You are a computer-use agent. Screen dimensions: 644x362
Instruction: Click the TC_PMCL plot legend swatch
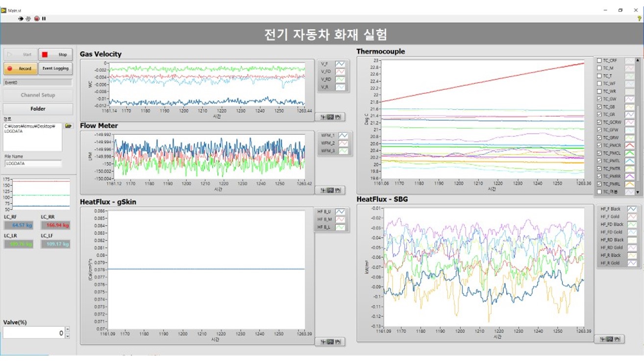tap(629, 153)
